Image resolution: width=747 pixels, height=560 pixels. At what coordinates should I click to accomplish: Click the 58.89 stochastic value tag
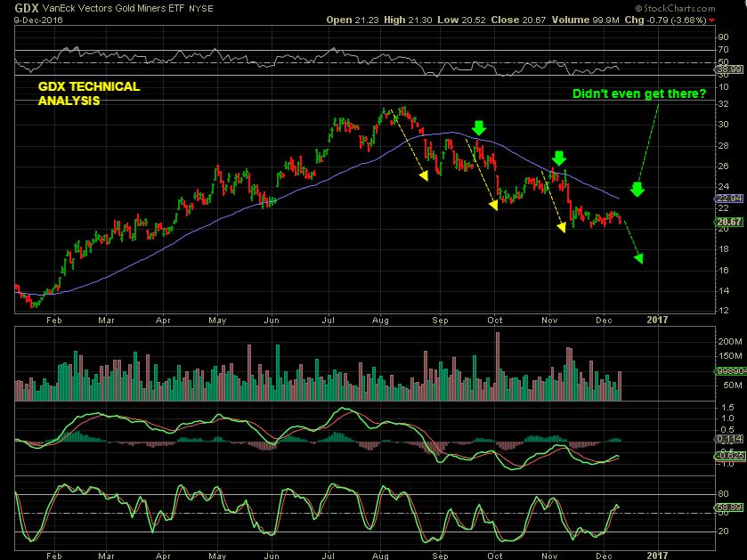click(729, 507)
